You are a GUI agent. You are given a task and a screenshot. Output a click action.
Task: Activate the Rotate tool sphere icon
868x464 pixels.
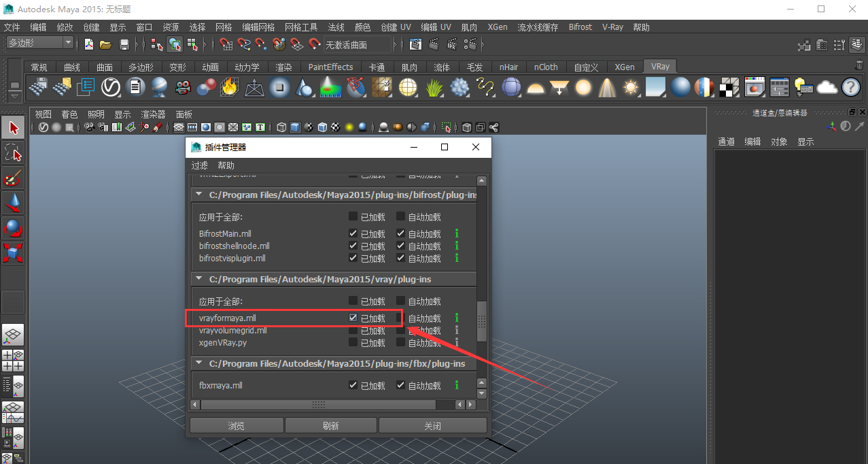point(13,228)
